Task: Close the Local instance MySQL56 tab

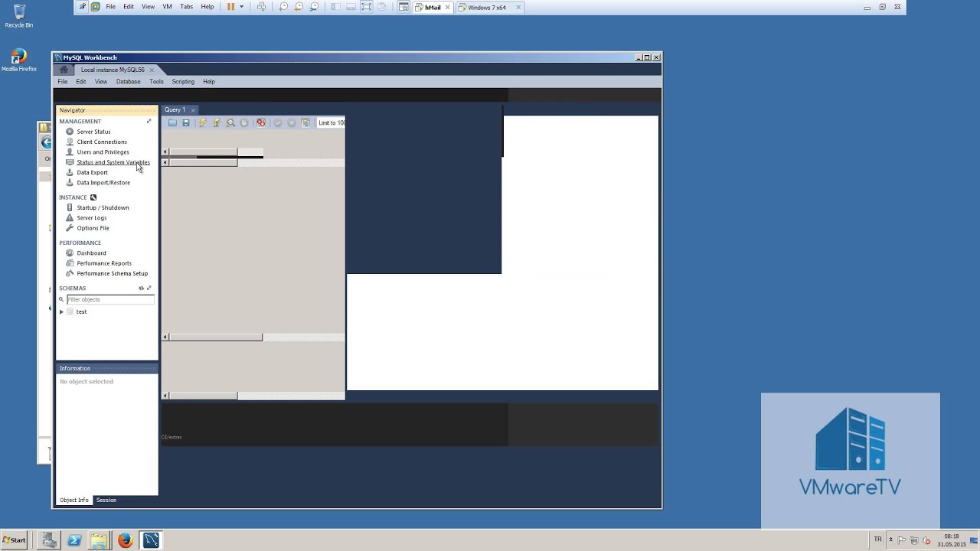Action: [x=152, y=70]
